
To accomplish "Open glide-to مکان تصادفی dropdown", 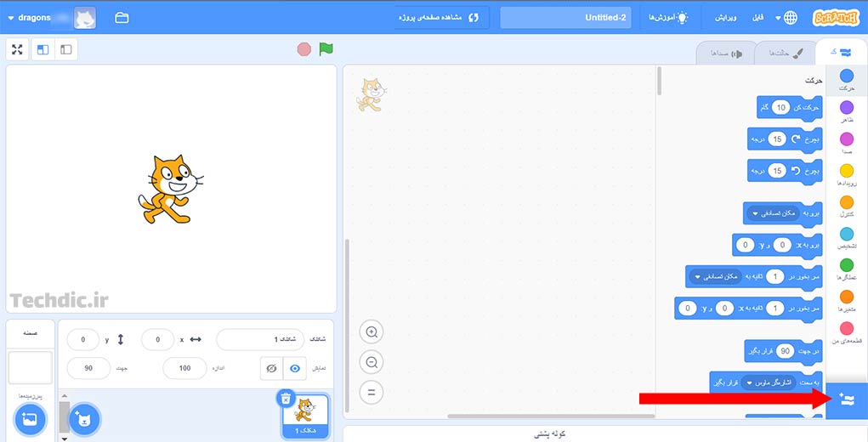I will (715, 276).
